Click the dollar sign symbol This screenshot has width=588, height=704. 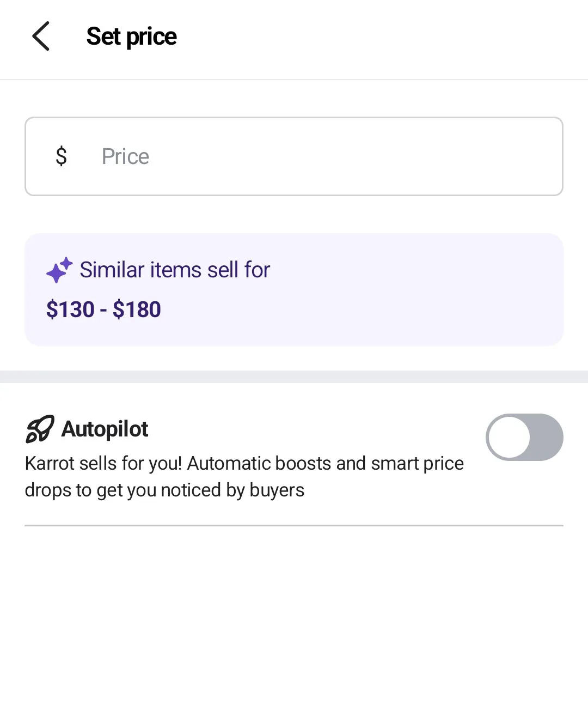point(62,156)
